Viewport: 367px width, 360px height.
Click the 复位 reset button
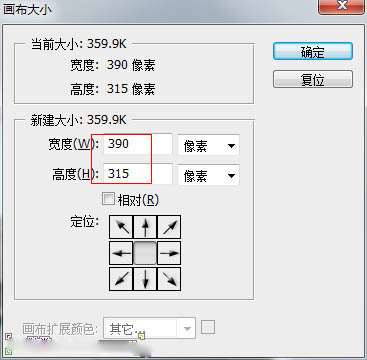[x=313, y=79]
